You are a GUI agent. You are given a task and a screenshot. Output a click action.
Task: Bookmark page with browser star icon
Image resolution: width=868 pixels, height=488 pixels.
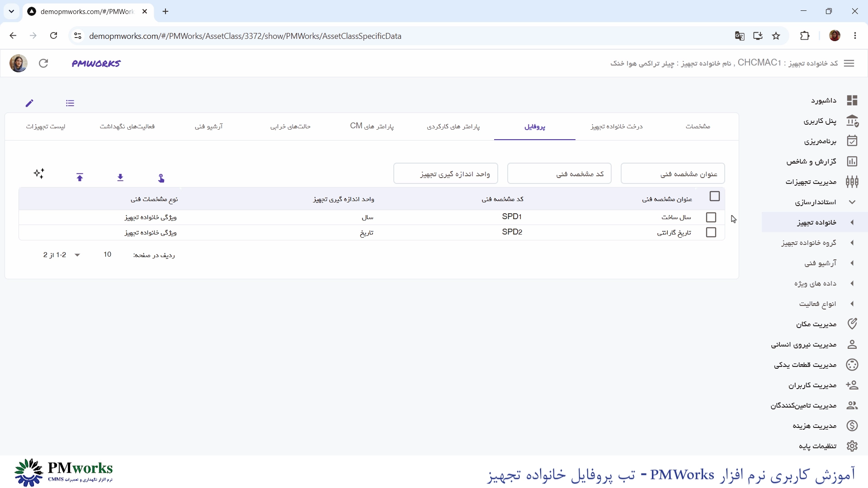[x=776, y=36]
